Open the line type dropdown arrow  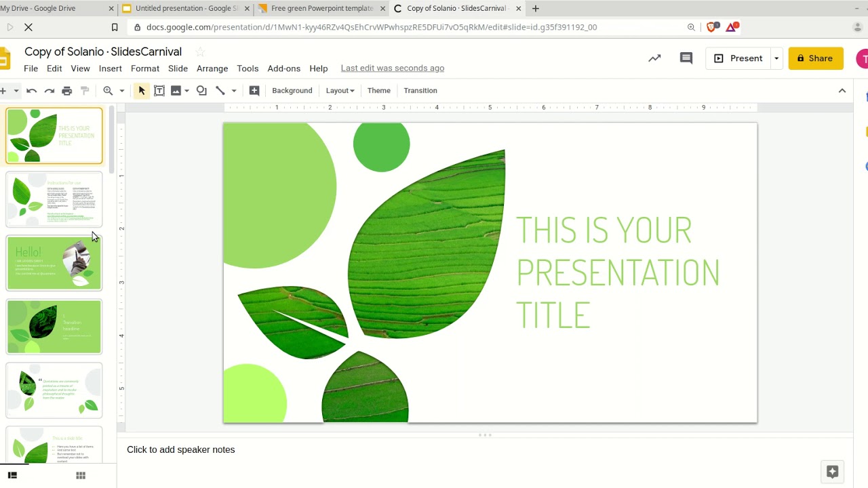click(x=234, y=91)
